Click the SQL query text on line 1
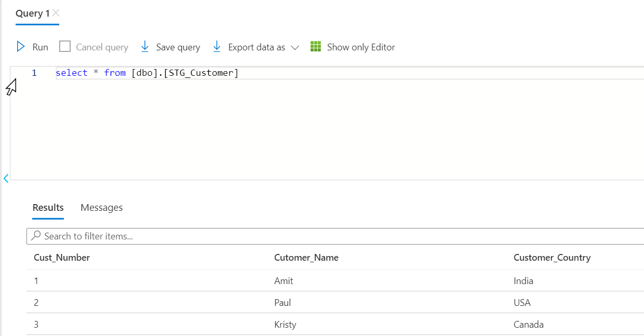Image resolution: width=644 pixels, height=336 pixels. point(147,73)
